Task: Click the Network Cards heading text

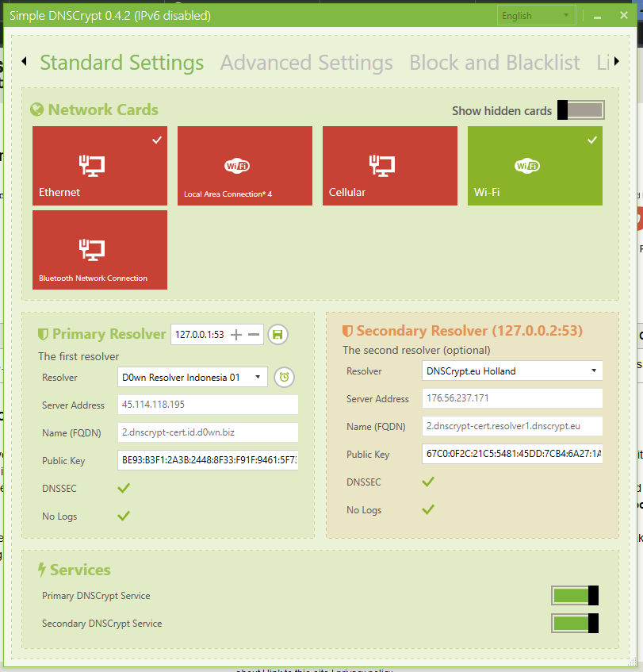Action: coord(103,109)
